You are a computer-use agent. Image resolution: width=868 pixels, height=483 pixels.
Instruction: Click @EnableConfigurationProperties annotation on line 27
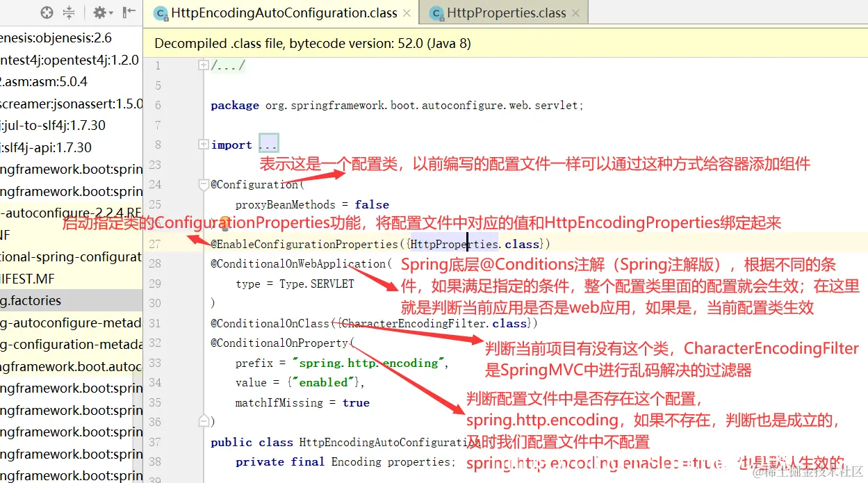click(304, 244)
